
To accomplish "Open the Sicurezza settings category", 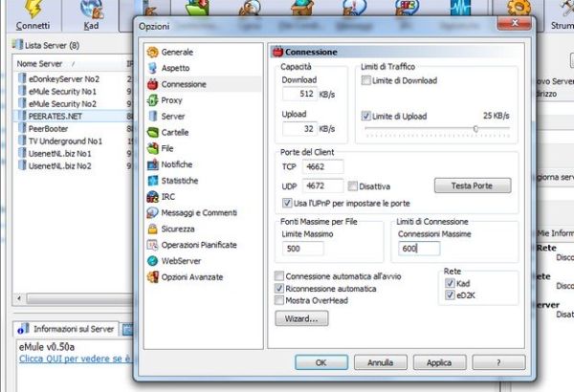I will (171, 229).
